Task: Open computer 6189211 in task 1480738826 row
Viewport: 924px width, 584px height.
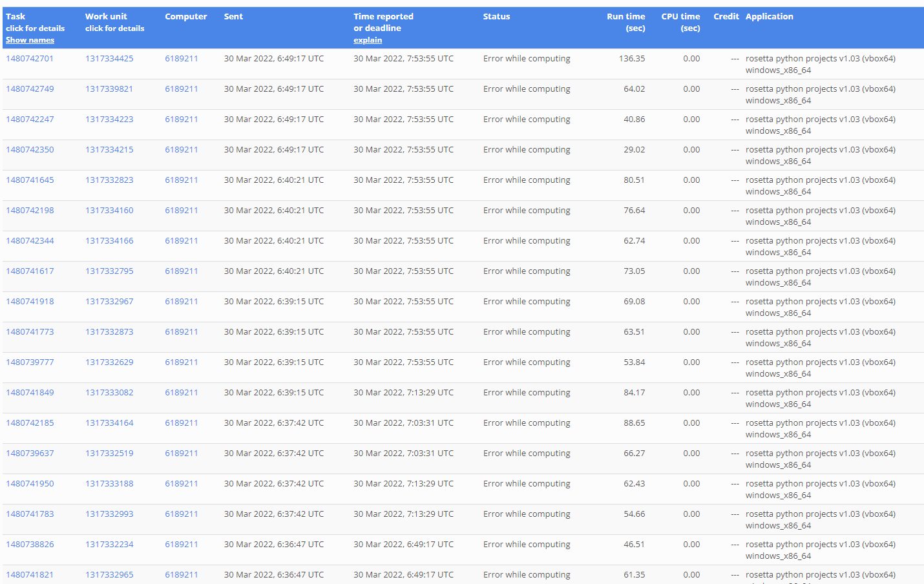Action: click(x=182, y=544)
